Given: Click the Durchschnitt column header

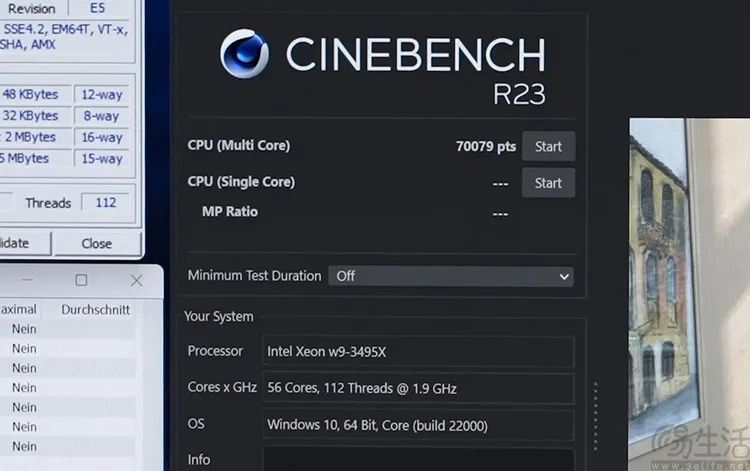Looking at the screenshot, I should (x=95, y=310).
